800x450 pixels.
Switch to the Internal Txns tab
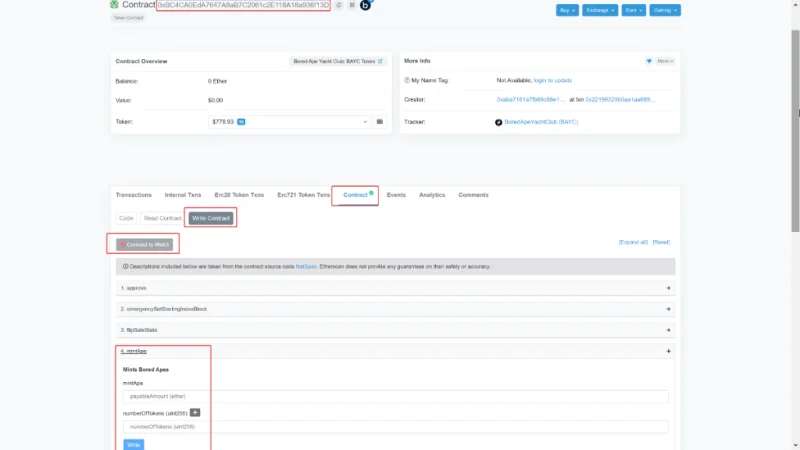[x=183, y=195]
